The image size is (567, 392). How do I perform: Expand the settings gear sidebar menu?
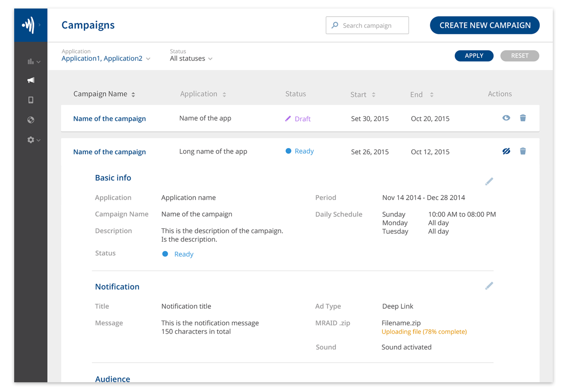point(34,140)
